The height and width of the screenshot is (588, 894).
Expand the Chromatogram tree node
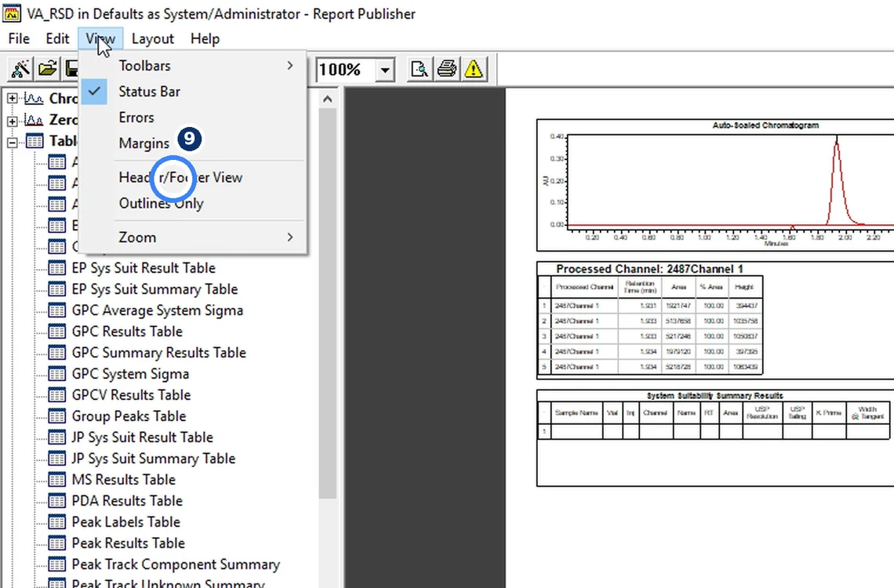point(12,99)
